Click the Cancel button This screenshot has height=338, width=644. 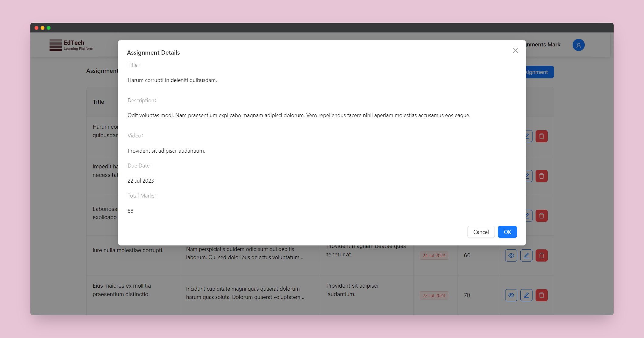(481, 232)
